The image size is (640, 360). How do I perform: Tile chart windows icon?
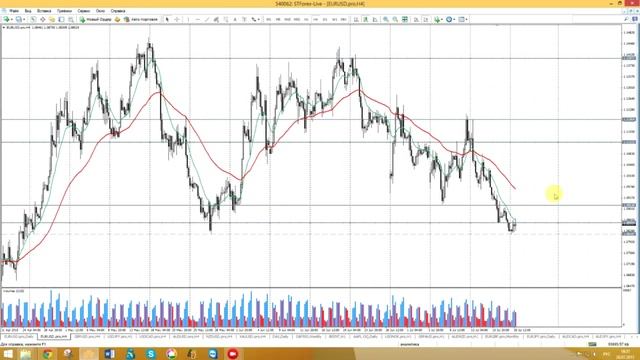[x=405, y=19]
